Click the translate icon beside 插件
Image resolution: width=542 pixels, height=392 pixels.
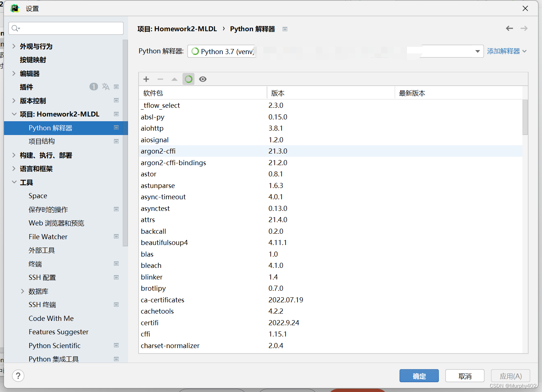tap(106, 87)
